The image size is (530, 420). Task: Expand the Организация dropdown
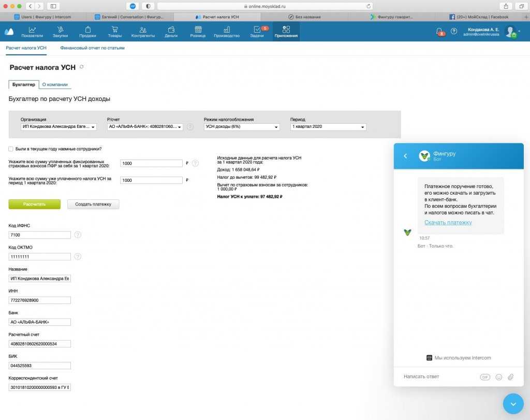pyautogui.click(x=58, y=127)
